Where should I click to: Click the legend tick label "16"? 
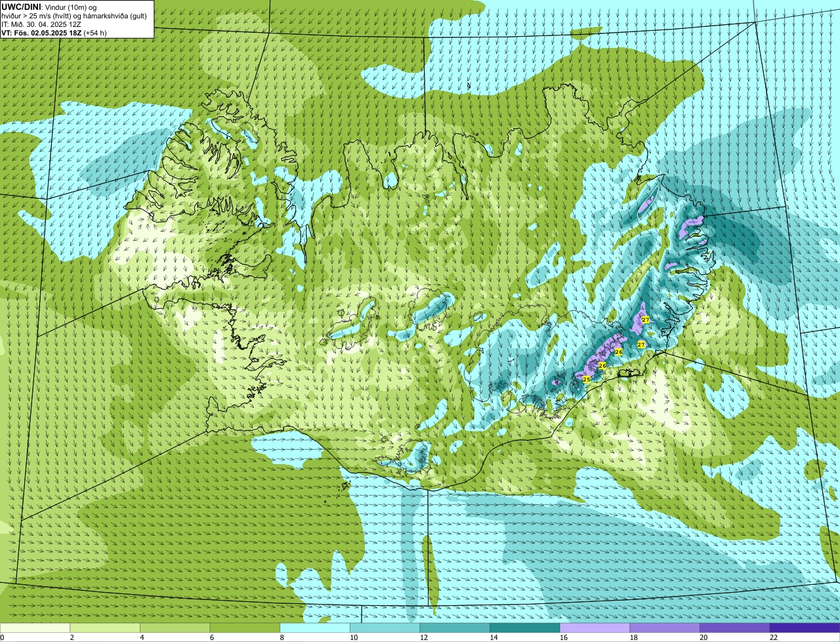564,637
